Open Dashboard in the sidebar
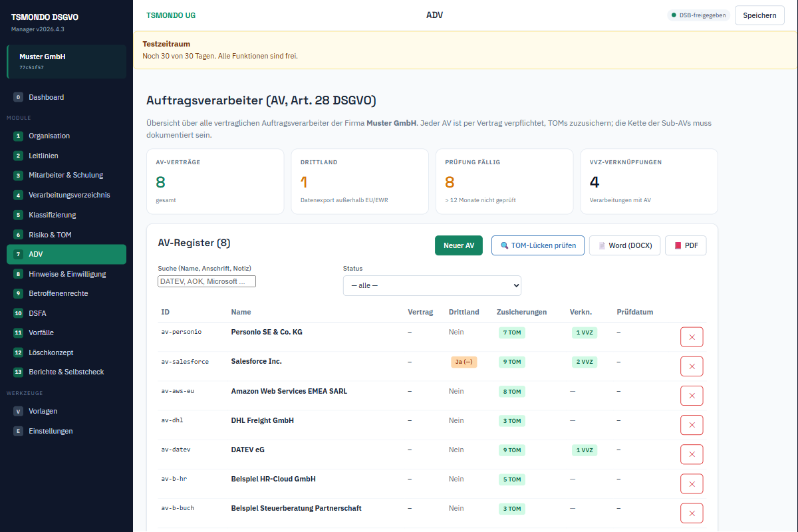 pyautogui.click(x=66, y=97)
